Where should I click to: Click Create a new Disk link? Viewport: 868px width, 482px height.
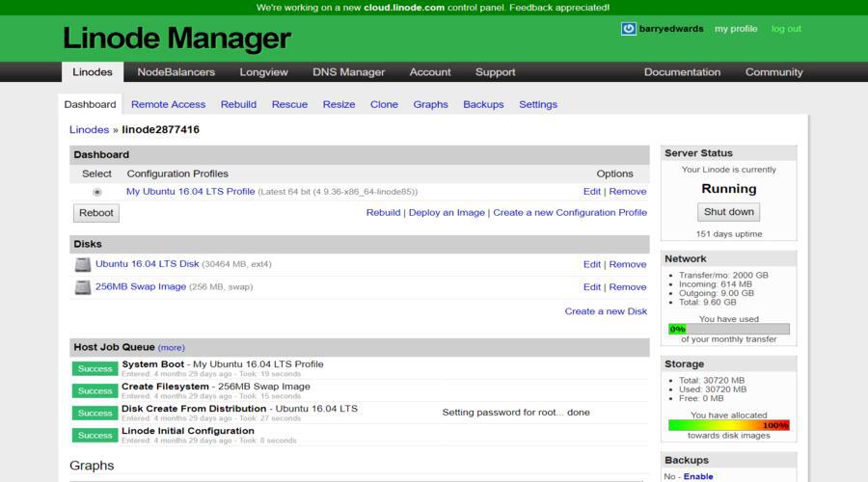point(606,311)
